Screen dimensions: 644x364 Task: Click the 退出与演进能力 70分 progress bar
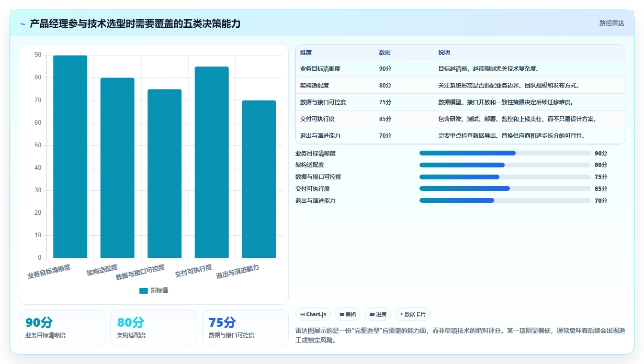[x=505, y=200]
